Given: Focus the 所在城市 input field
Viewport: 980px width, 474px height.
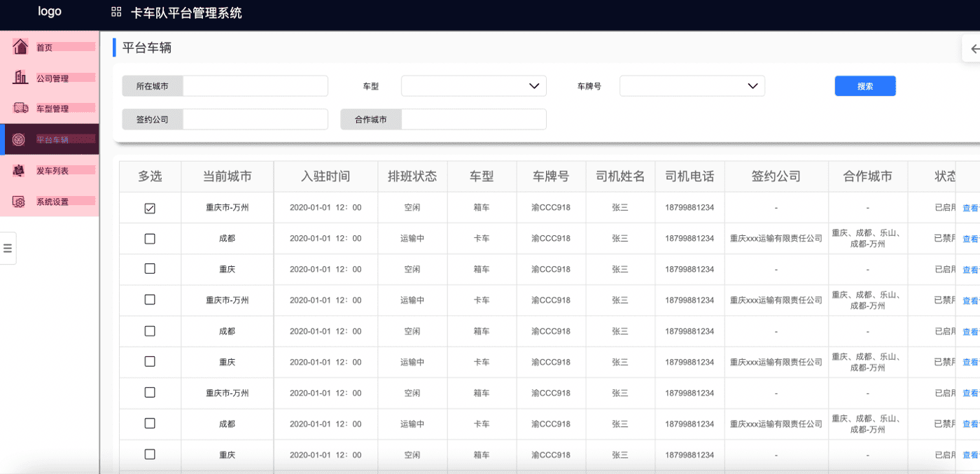Looking at the screenshot, I should coord(255,86).
